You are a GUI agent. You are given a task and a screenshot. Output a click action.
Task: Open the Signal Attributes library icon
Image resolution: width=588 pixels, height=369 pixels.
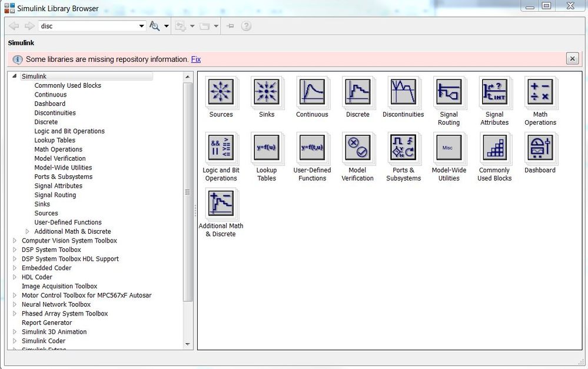(494, 91)
